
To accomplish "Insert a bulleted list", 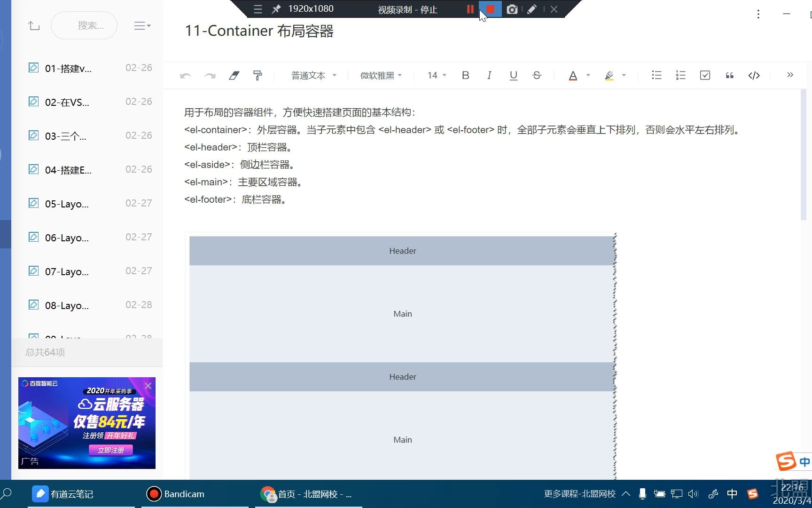I will 656,75.
